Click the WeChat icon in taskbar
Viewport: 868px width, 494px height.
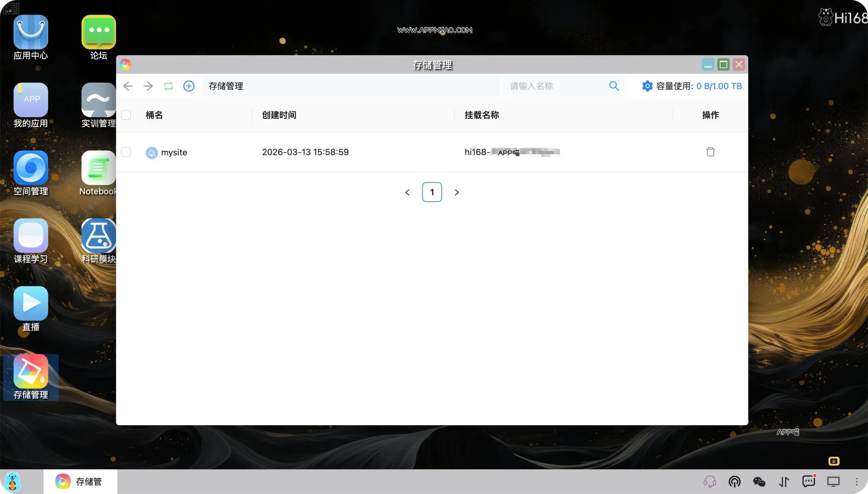[759, 482]
